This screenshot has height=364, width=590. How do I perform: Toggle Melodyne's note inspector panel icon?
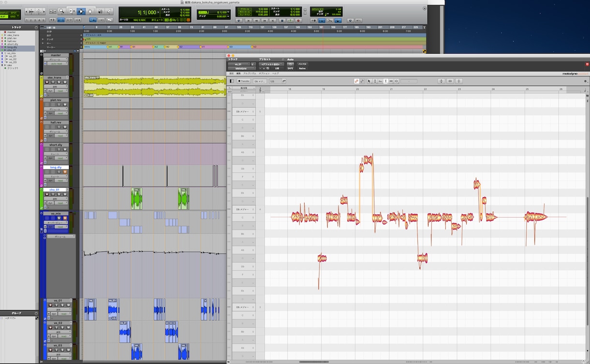[231, 81]
